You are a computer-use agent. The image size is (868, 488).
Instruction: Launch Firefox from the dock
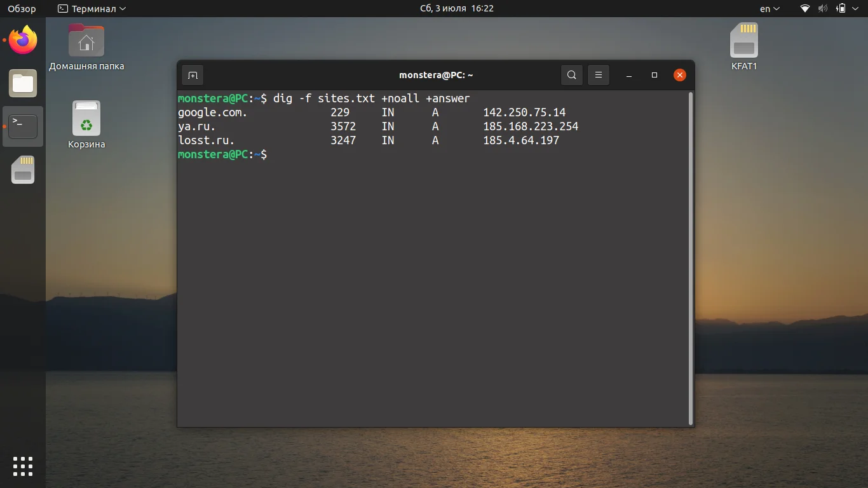pyautogui.click(x=22, y=40)
